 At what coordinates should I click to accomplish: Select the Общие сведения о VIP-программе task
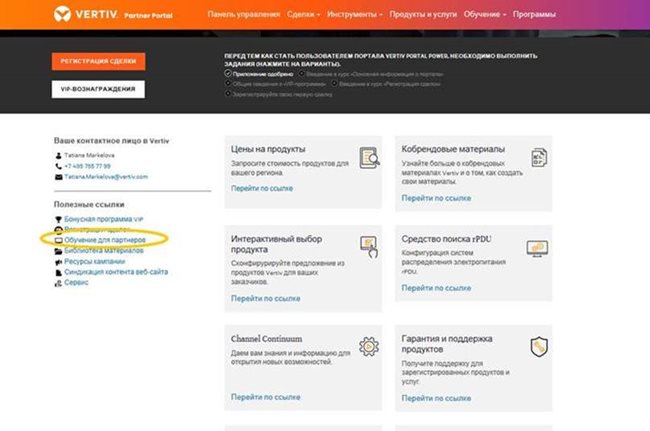pyautogui.click(x=275, y=84)
